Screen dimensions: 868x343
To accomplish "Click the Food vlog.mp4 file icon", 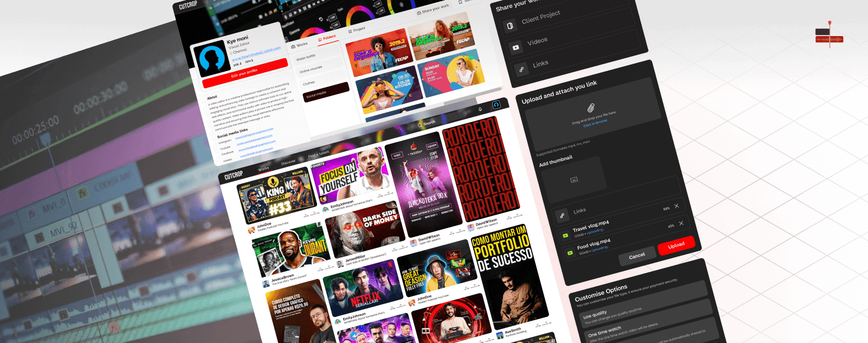I will point(570,253).
